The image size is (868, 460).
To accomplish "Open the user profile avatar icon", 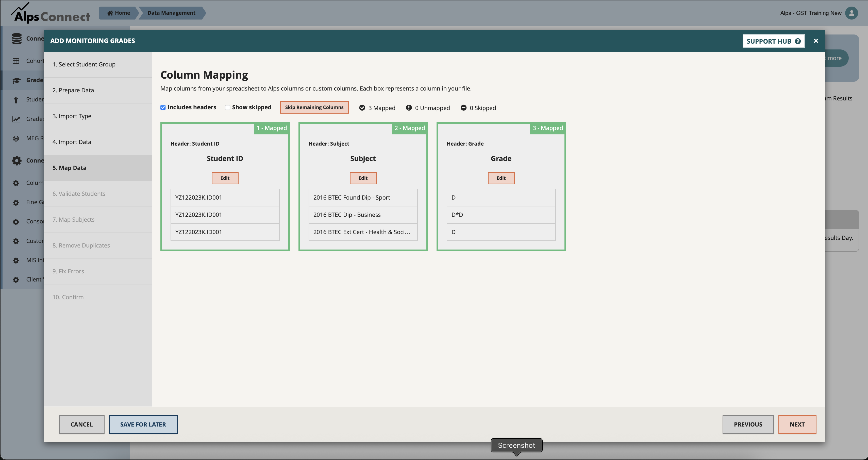I will pyautogui.click(x=852, y=13).
